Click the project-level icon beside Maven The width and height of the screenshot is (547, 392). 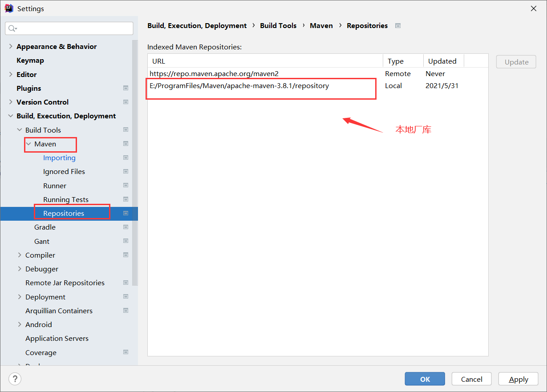click(x=126, y=144)
